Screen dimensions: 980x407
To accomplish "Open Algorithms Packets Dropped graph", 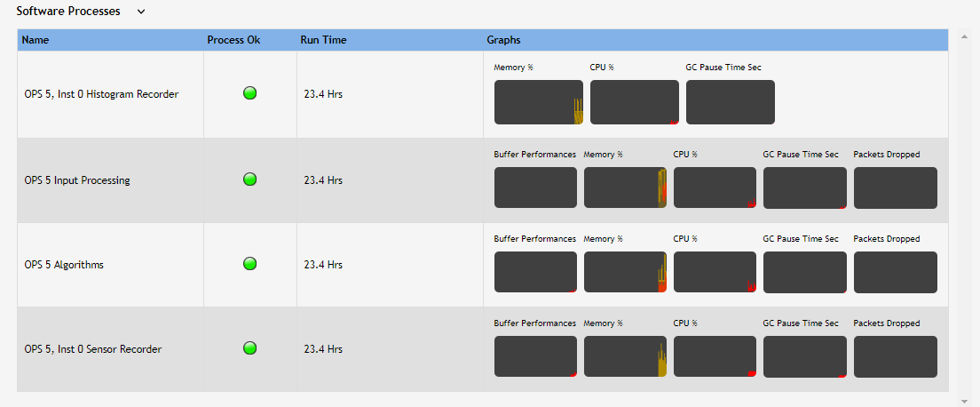I will point(895,272).
